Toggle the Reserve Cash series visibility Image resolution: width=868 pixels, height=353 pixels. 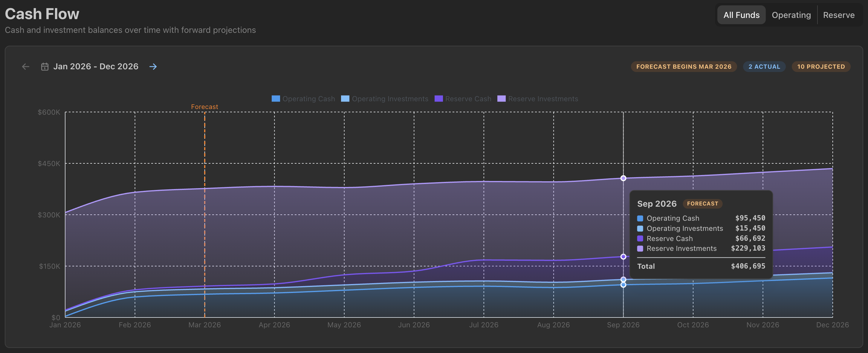[x=468, y=98]
